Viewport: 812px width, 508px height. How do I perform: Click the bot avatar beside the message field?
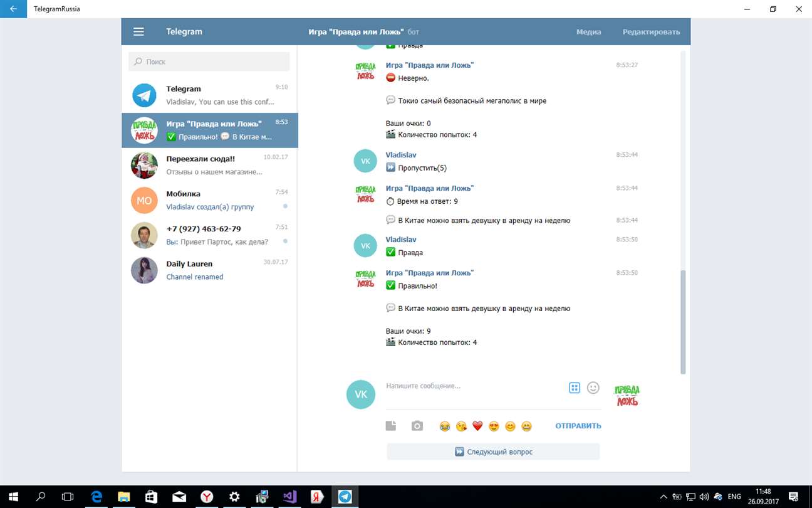627,395
